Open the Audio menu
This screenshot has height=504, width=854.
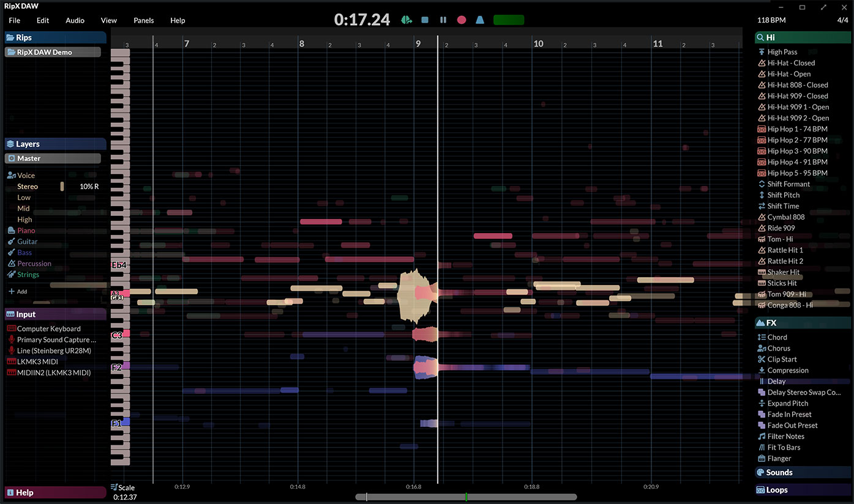75,20
